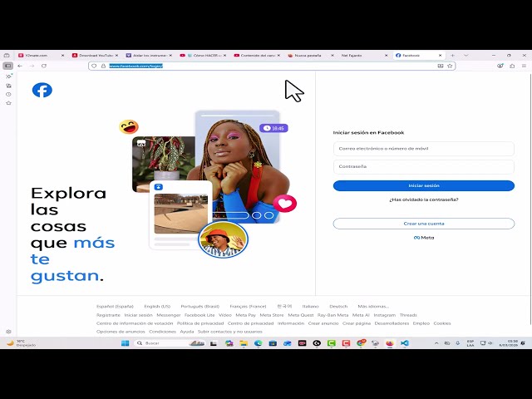This screenshot has width=532, height=399.
Task: Open Microsoft Edge from taskbar
Action: (x=259, y=343)
